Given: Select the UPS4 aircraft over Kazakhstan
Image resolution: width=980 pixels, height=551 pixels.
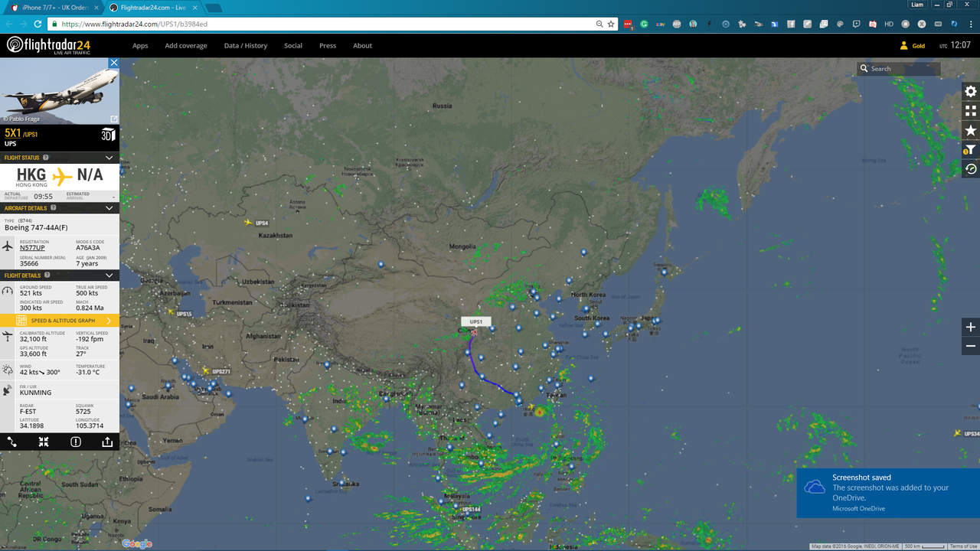Looking at the screenshot, I should (x=248, y=222).
